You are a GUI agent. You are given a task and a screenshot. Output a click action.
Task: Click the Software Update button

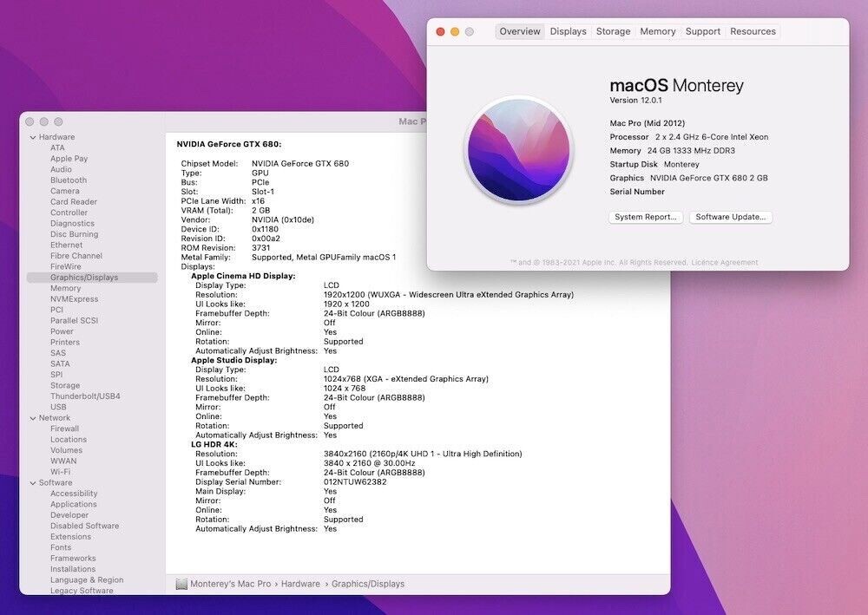(x=731, y=218)
